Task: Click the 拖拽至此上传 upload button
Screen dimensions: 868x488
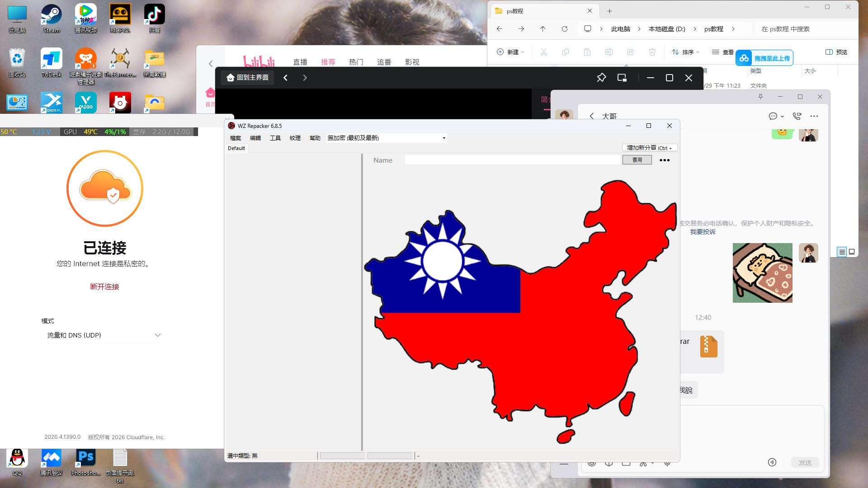Action: tap(764, 58)
